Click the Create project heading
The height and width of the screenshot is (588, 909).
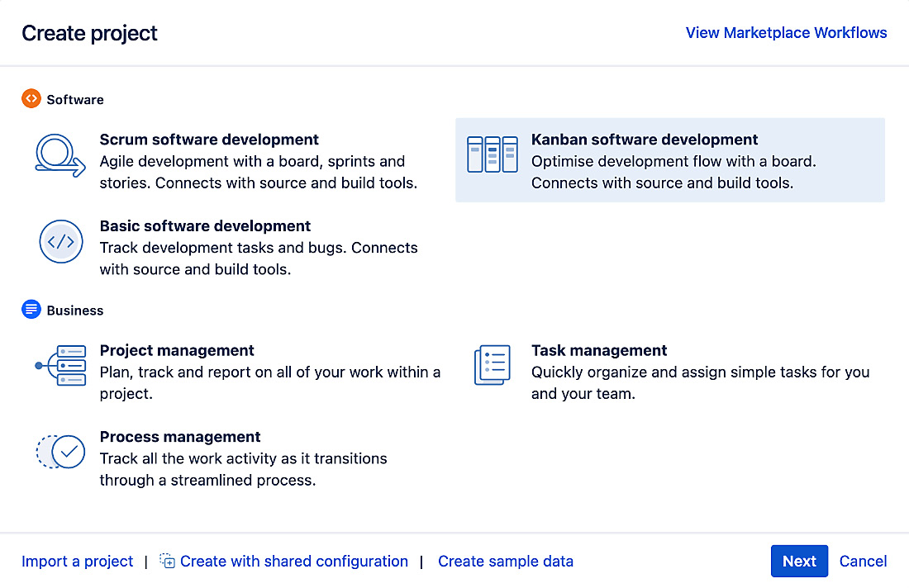tap(88, 33)
